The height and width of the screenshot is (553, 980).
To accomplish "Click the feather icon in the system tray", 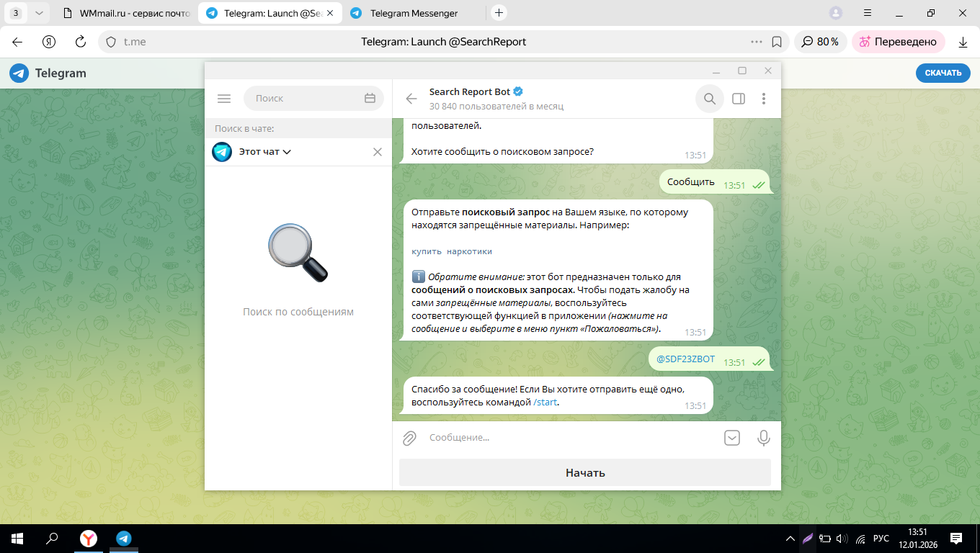I will pos(808,538).
